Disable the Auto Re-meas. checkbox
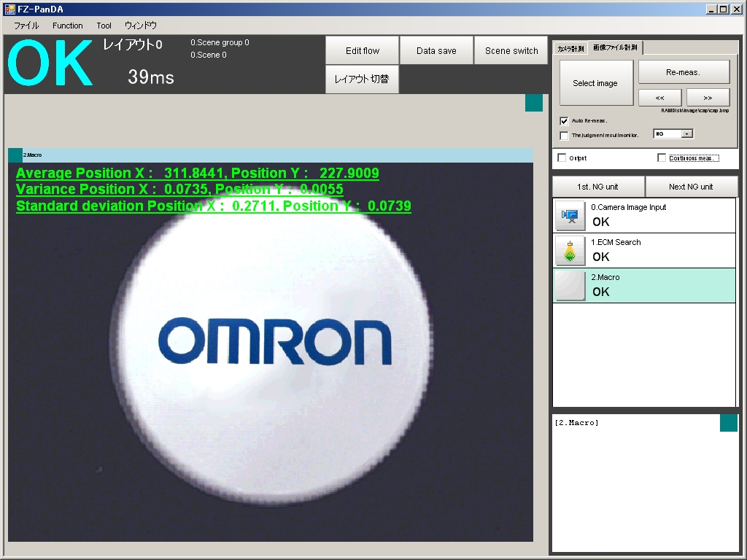747x560 pixels. point(564,121)
